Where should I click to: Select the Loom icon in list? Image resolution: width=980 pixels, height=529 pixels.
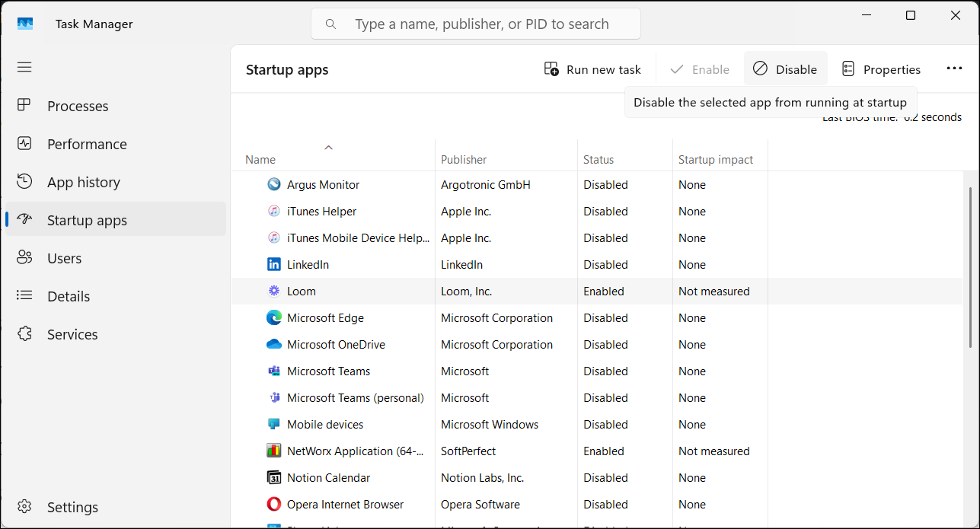click(x=274, y=292)
